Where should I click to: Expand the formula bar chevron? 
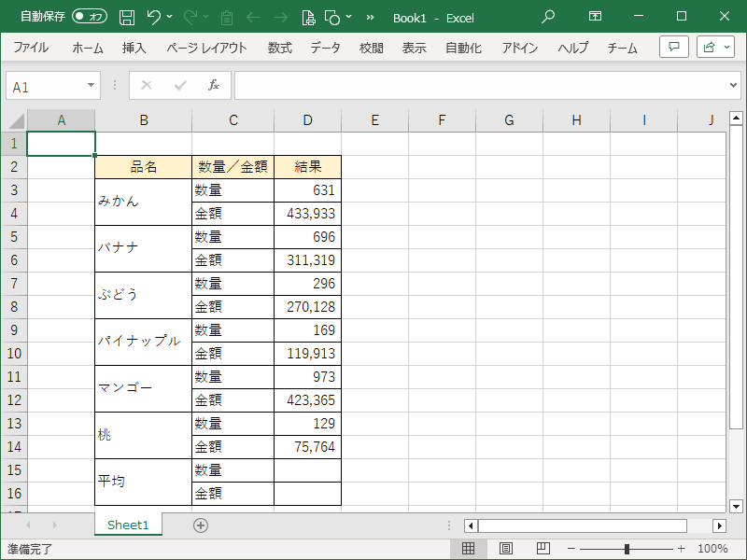[x=733, y=85]
